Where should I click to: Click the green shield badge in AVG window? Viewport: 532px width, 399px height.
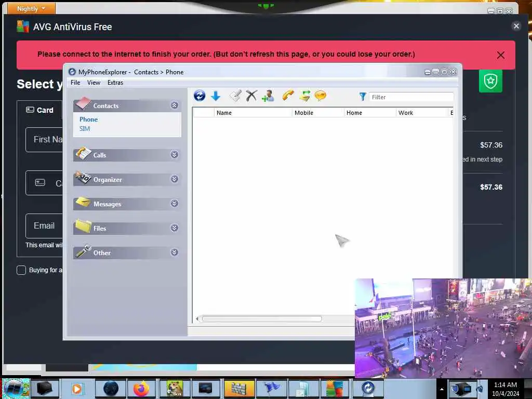490,81
